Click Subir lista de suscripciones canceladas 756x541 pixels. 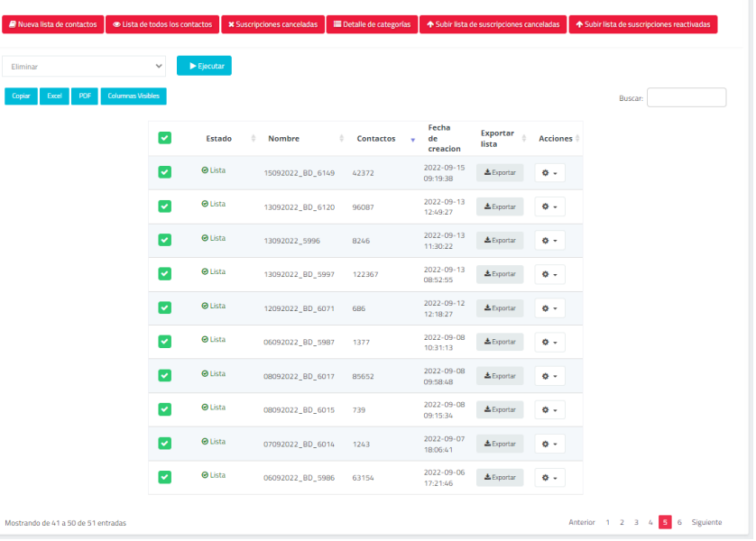click(x=493, y=24)
